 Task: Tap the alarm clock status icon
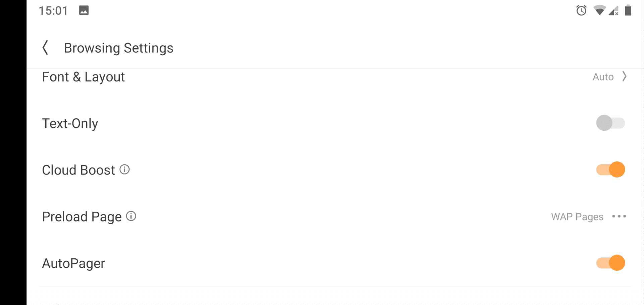(x=581, y=10)
